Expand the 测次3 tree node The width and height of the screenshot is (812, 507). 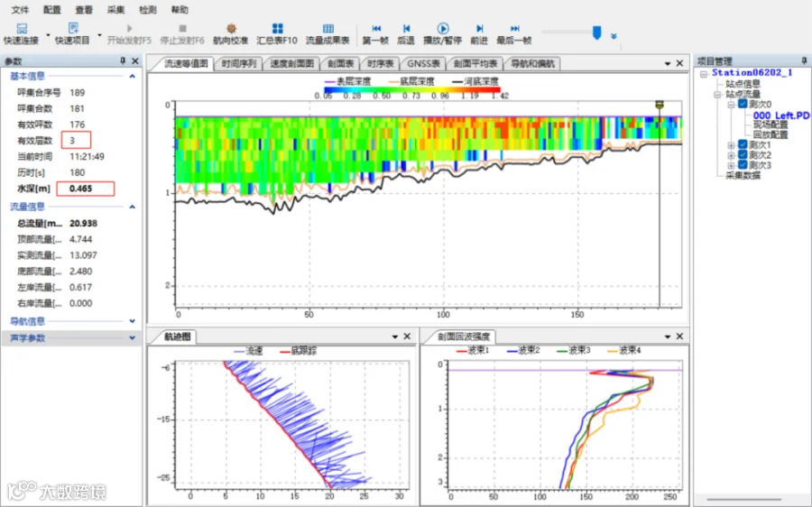731,166
